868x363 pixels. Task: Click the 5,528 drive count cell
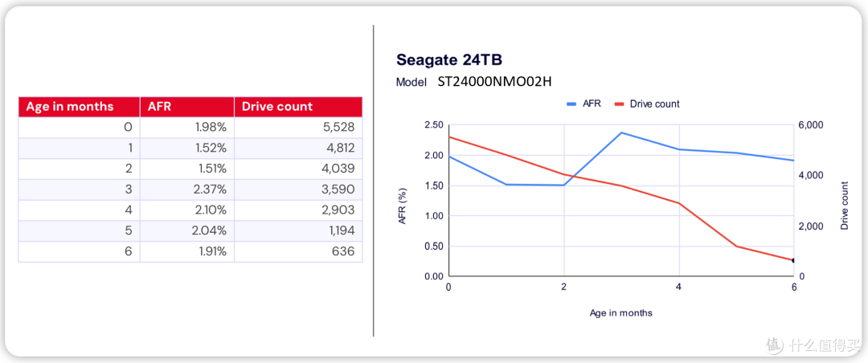click(x=298, y=127)
